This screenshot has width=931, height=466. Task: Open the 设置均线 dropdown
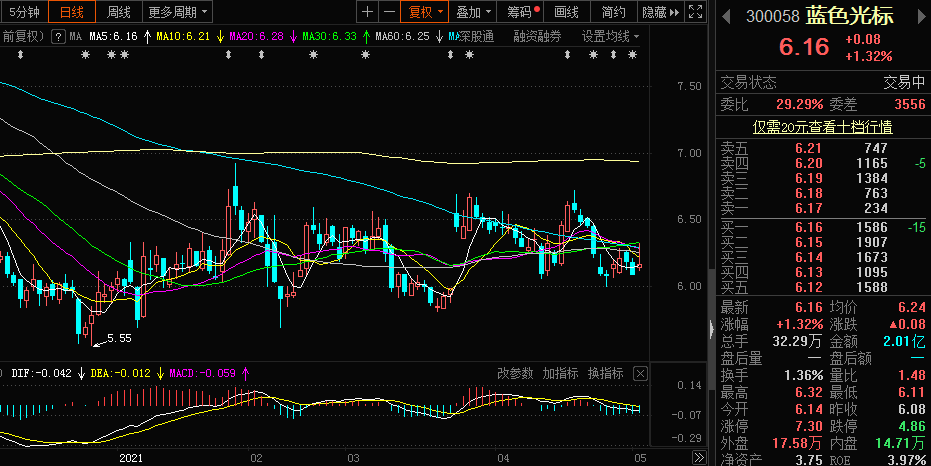coord(610,37)
